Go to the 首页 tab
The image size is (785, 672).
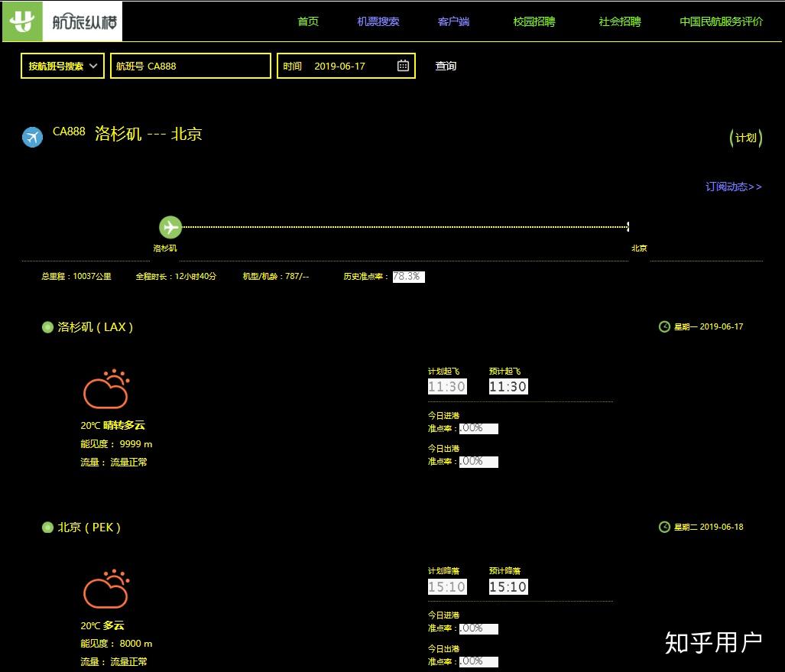click(x=308, y=21)
